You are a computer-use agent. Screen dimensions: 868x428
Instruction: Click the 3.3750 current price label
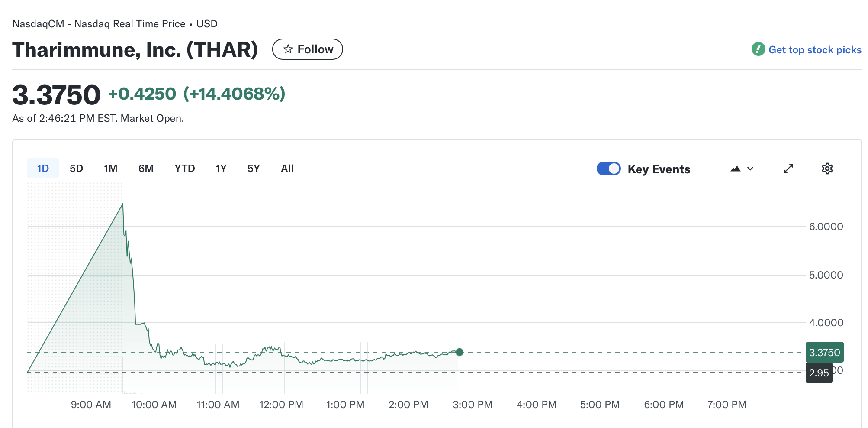[824, 353]
